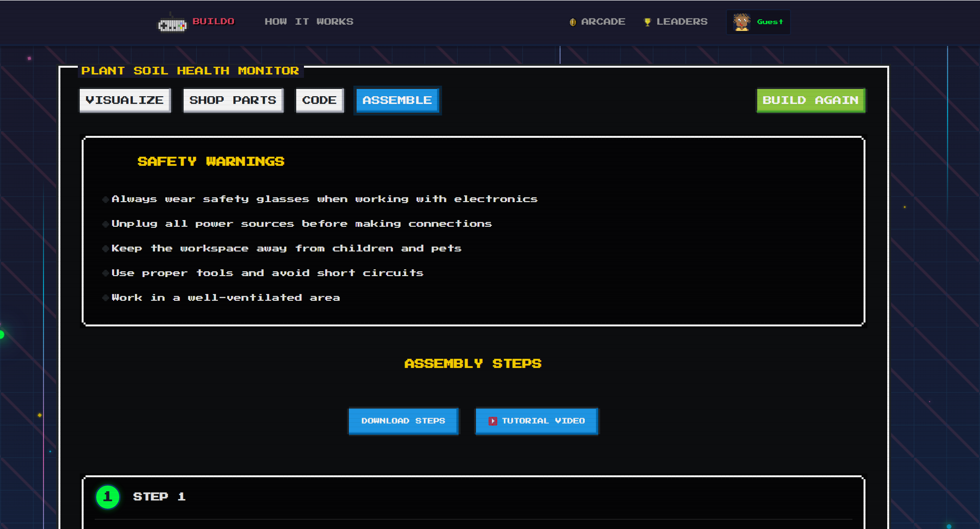Click the red play icon on Tutorial Video
Viewport: 980px width, 529px height.
pyautogui.click(x=492, y=421)
